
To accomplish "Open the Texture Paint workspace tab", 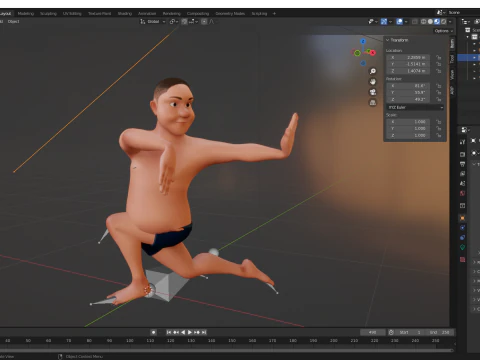I will click(99, 14).
